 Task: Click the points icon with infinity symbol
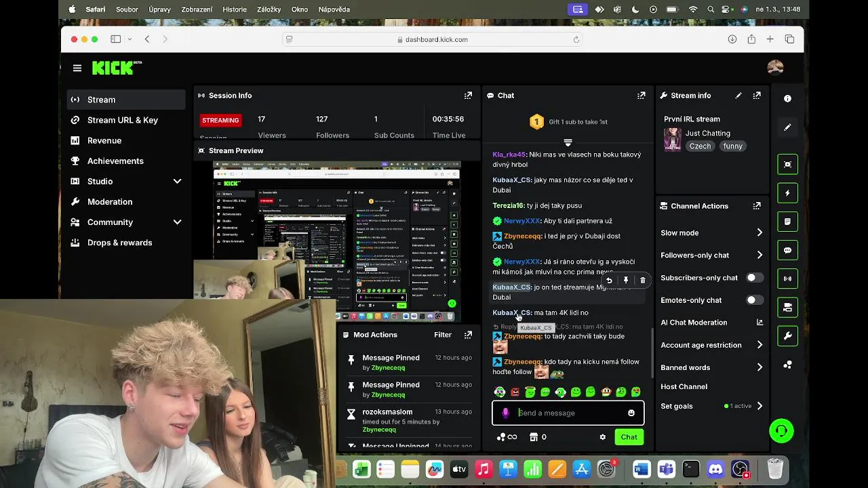coord(507,437)
